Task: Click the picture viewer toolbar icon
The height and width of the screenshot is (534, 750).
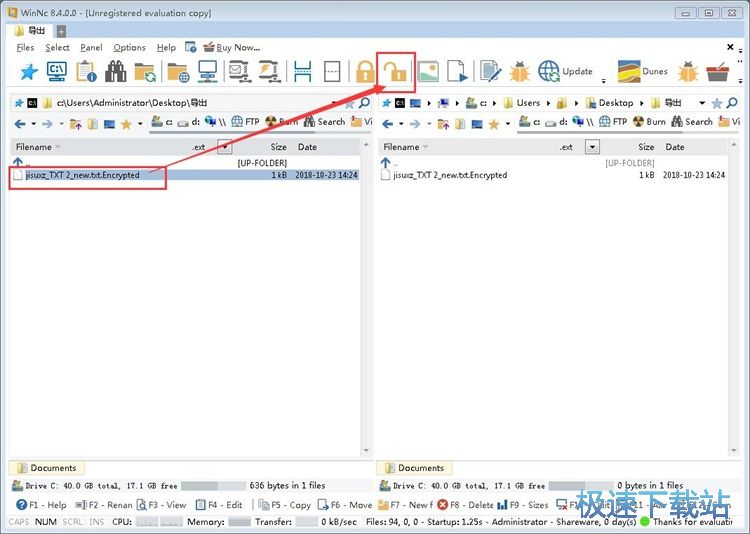Action: point(428,71)
